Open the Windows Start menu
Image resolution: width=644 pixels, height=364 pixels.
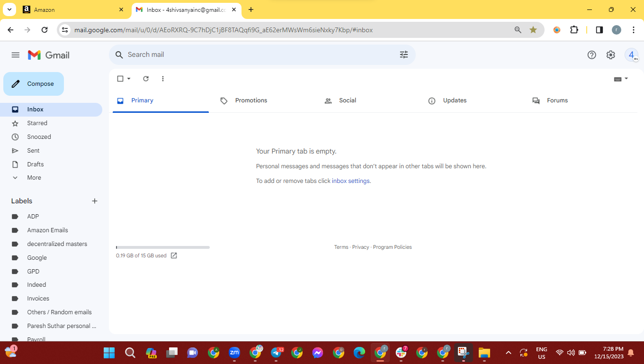point(109,353)
